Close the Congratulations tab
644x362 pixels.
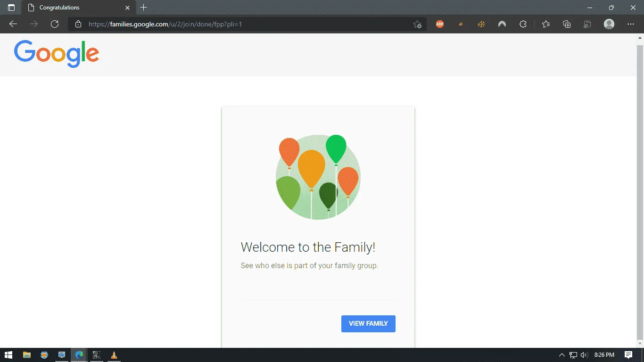tap(127, 8)
